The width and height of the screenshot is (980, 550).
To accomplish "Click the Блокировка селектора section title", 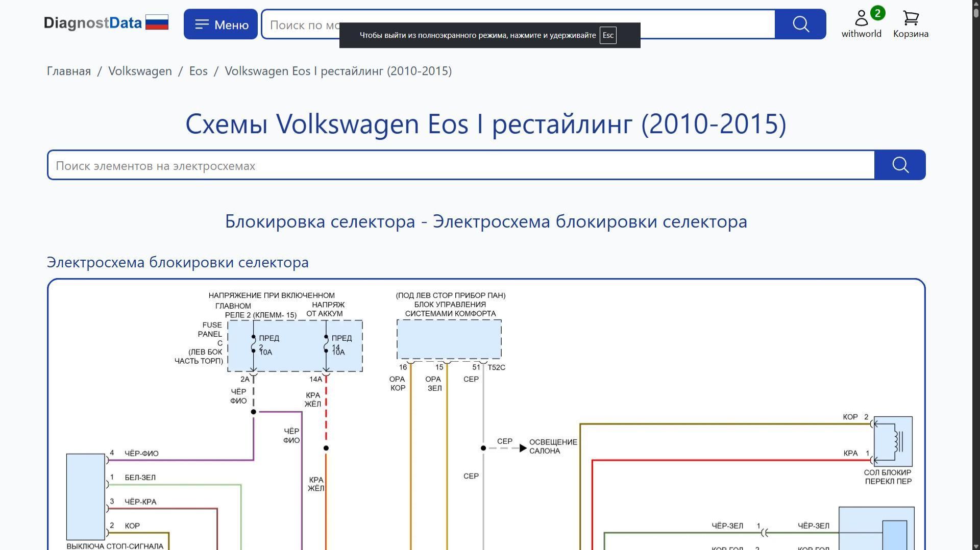I will pyautogui.click(x=486, y=221).
